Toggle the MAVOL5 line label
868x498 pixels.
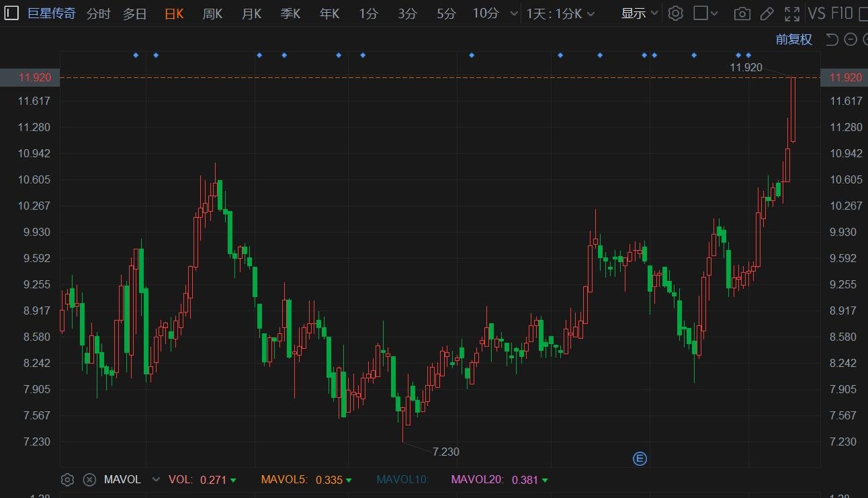[284, 480]
